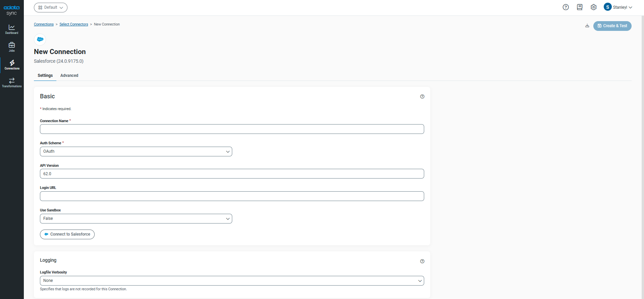Viewport: 644px width, 299px height.
Task: Show help for the Basic section
Action: [x=422, y=97]
